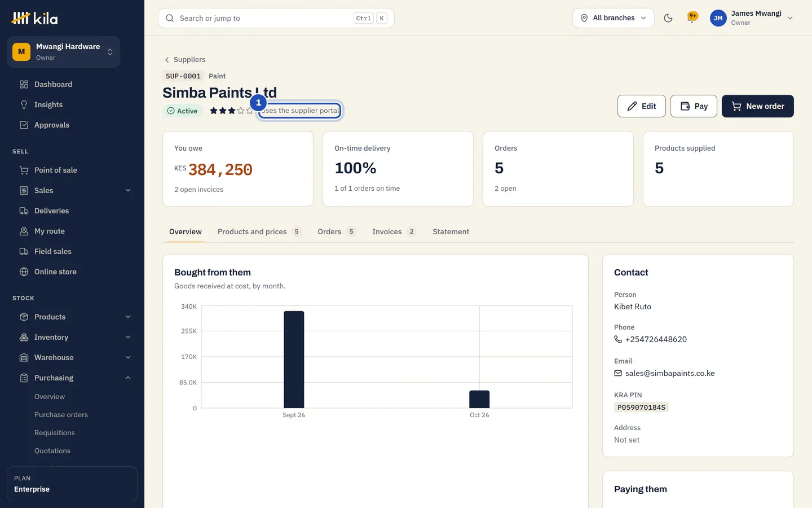Go to Insights
Image resolution: width=812 pixels, height=508 pixels.
(72, 104)
